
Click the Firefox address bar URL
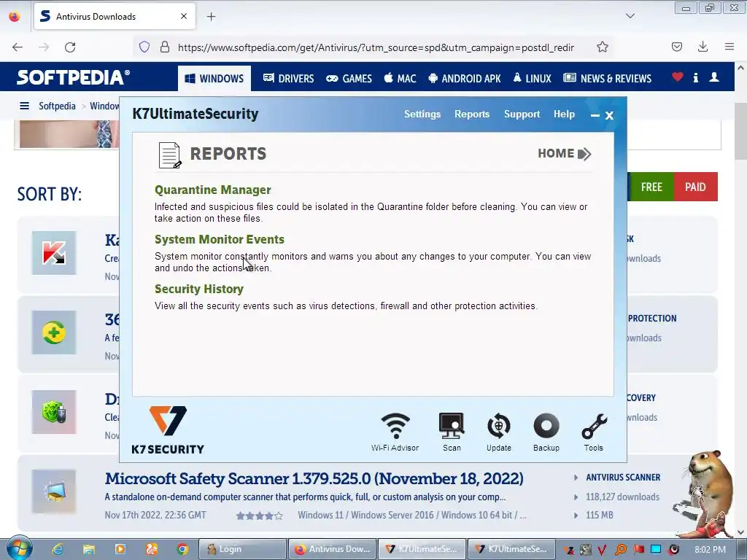click(x=376, y=47)
